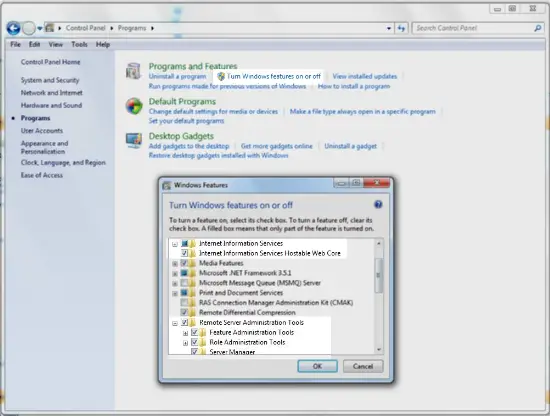This screenshot has width=550, height=416.
Task: Toggle Remote Server Administration Tools checkbox
Action: coord(185,322)
